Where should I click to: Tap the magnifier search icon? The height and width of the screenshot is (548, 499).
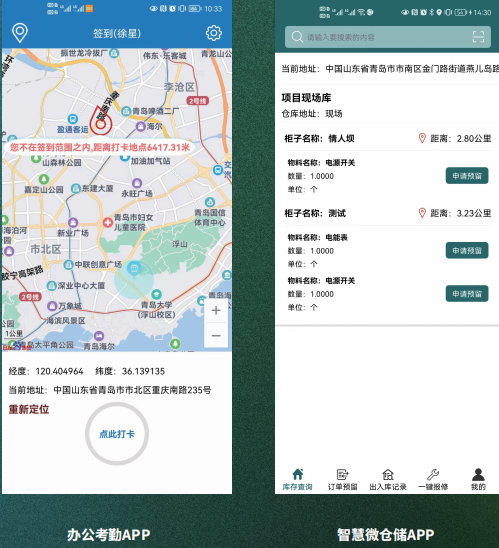(297, 37)
